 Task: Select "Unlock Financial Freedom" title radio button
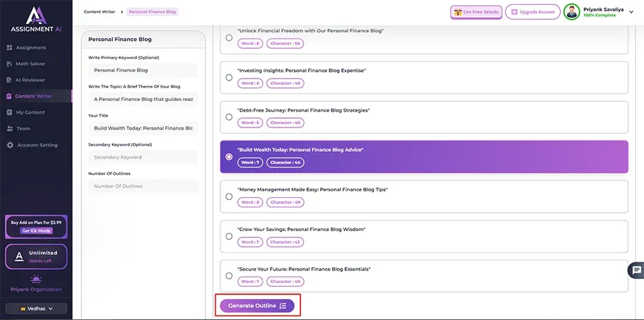tap(229, 38)
